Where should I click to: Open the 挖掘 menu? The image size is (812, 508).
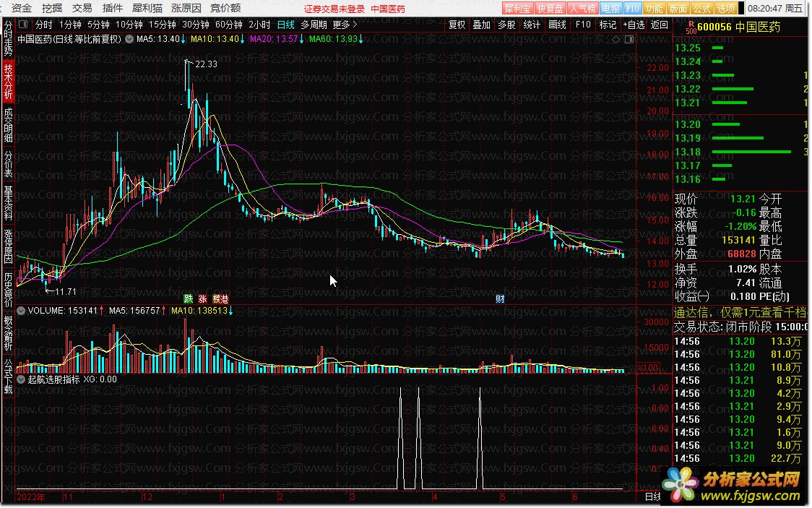pyautogui.click(x=52, y=8)
